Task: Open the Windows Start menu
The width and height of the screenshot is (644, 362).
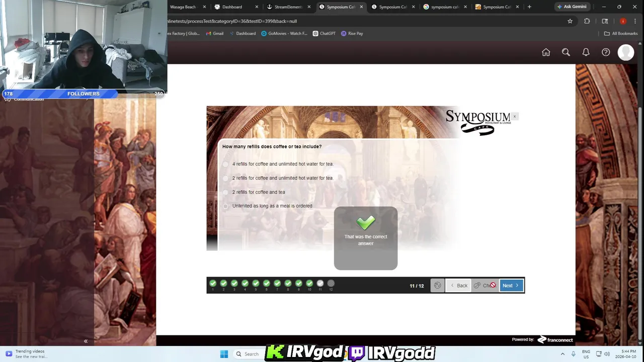Action: click(x=224, y=354)
